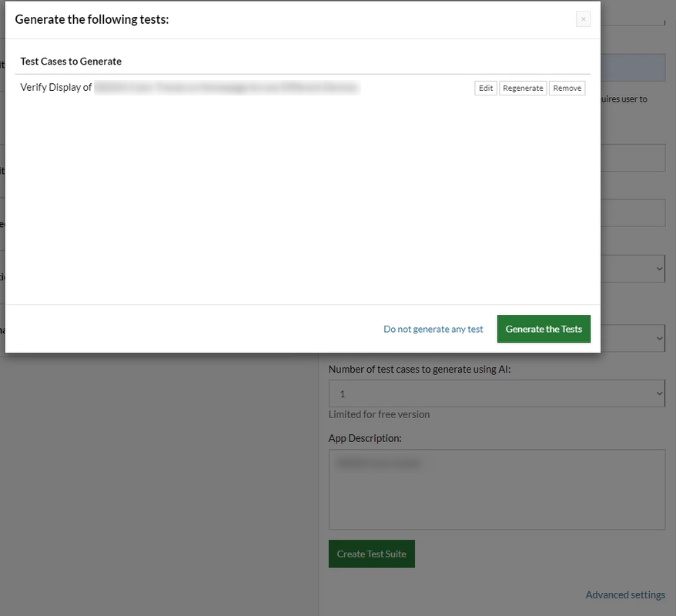This screenshot has width=676, height=616.
Task: Focus the App Description text area
Action: (x=497, y=489)
